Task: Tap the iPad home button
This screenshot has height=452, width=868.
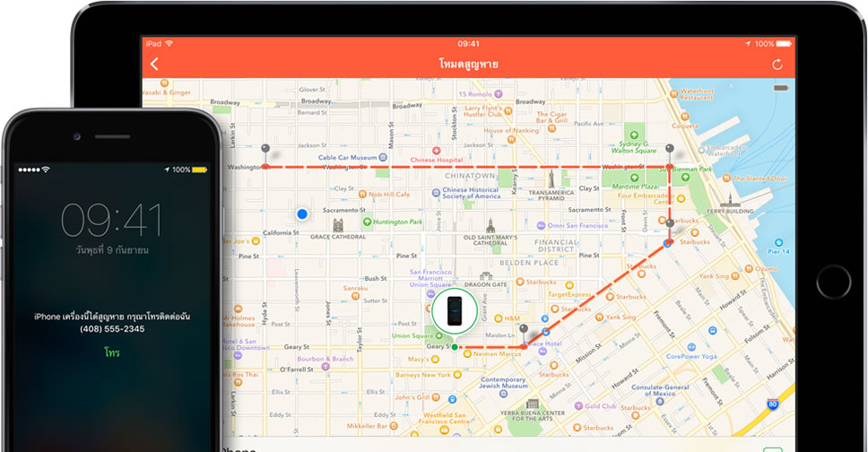Action: [833, 282]
